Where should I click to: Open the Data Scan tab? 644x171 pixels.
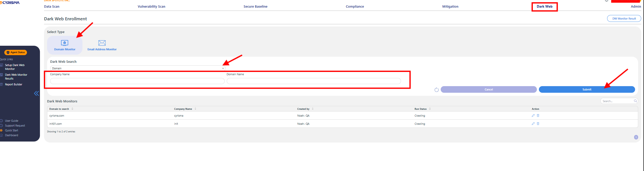[x=52, y=7]
